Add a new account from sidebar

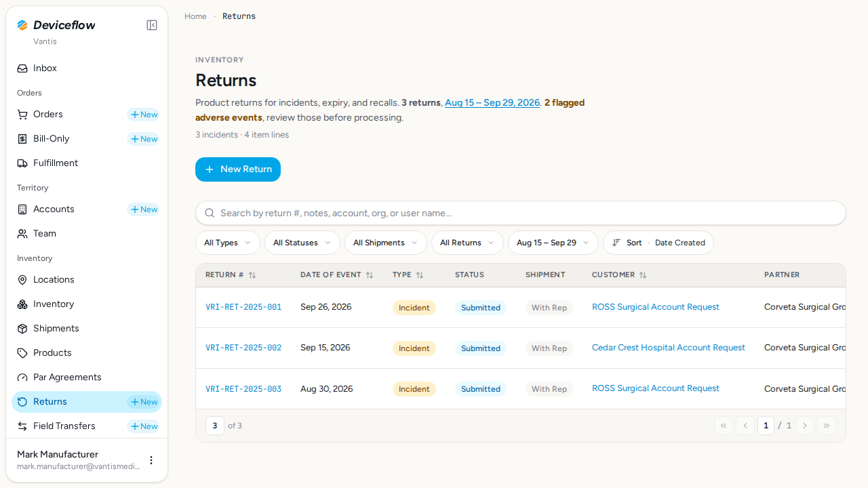click(144, 209)
